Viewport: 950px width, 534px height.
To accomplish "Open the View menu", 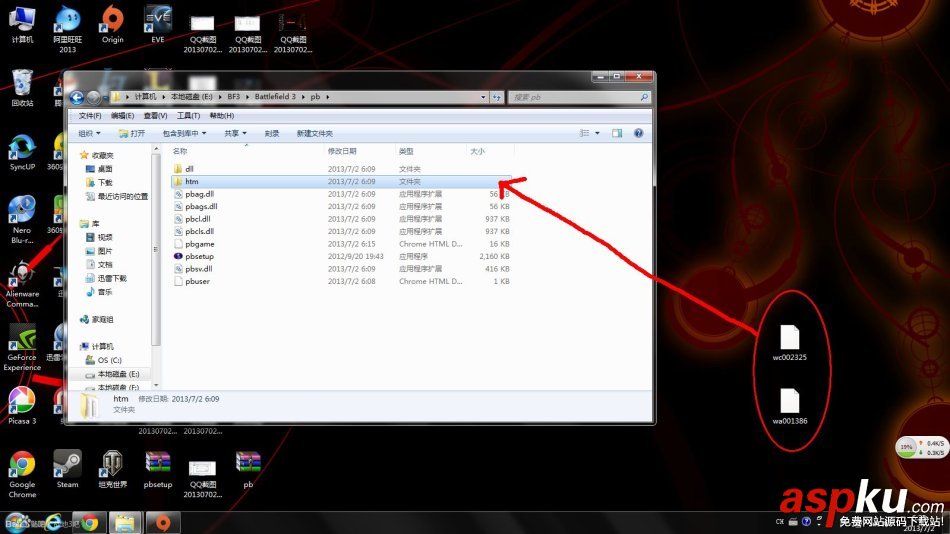I will pos(155,116).
